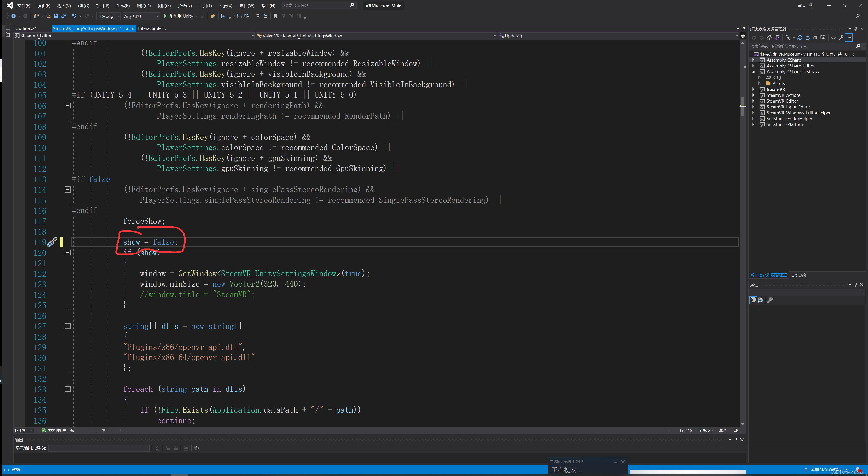Screen dimensions: 868x476
Task: Select the SteamVR Windows EditorHelper project
Action: point(798,113)
